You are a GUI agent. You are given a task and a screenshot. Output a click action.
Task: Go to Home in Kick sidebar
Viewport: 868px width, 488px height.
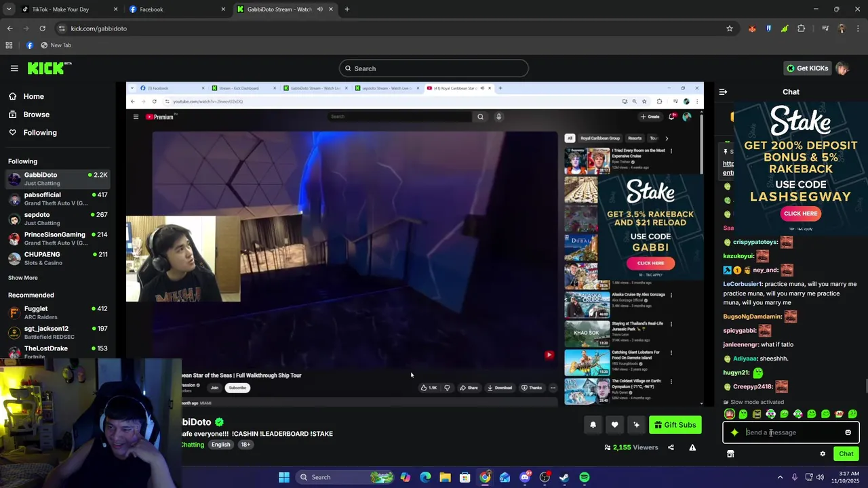tap(26, 96)
